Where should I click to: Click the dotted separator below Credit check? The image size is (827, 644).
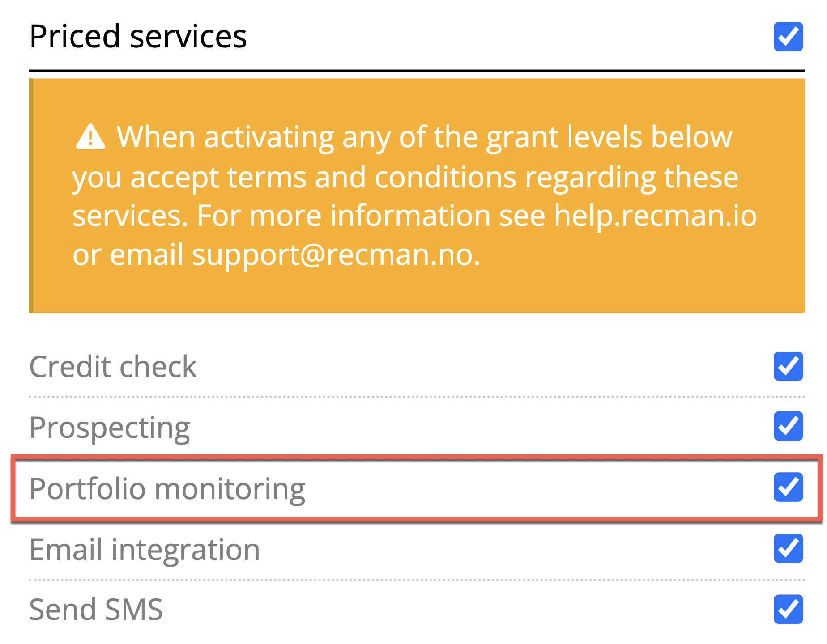click(x=416, y=397)
